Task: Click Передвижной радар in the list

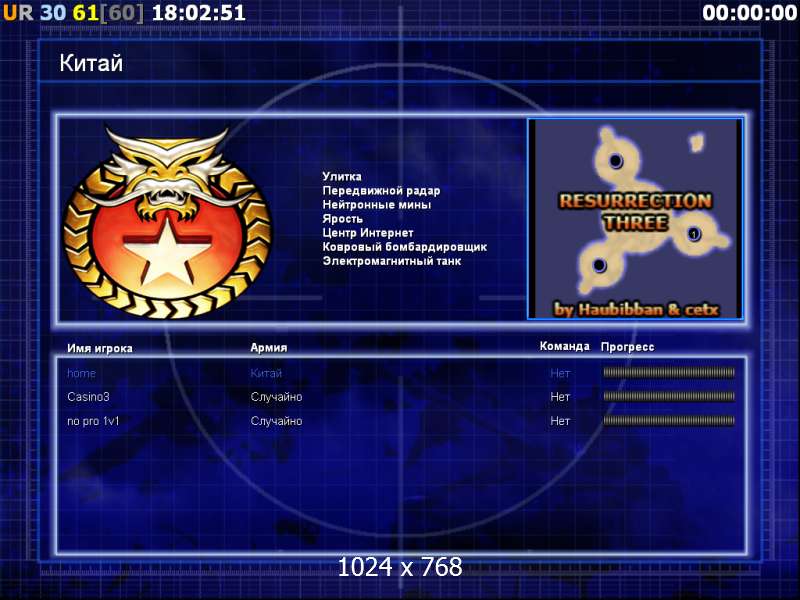Action: tap(381, 191)
